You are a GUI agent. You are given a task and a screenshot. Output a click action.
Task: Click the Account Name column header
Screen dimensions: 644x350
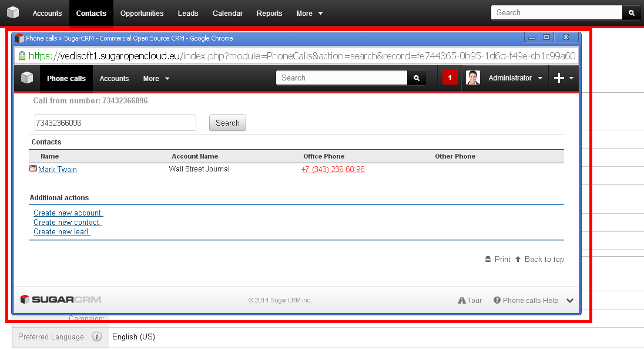pos(195,156)
